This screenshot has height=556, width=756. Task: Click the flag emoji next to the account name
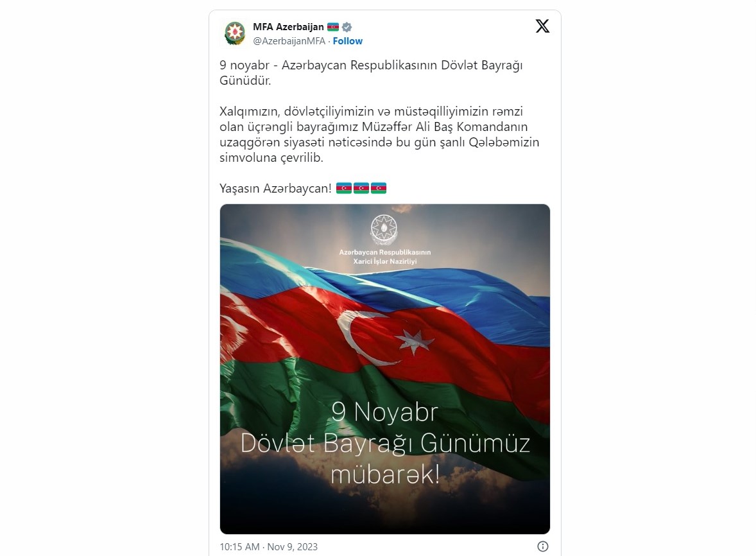[x=333, y=26]
